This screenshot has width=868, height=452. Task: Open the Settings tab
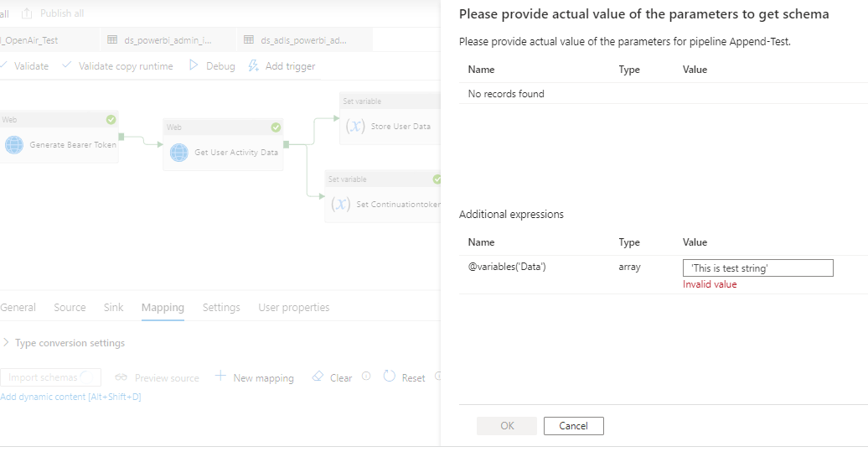pos(221,308)
